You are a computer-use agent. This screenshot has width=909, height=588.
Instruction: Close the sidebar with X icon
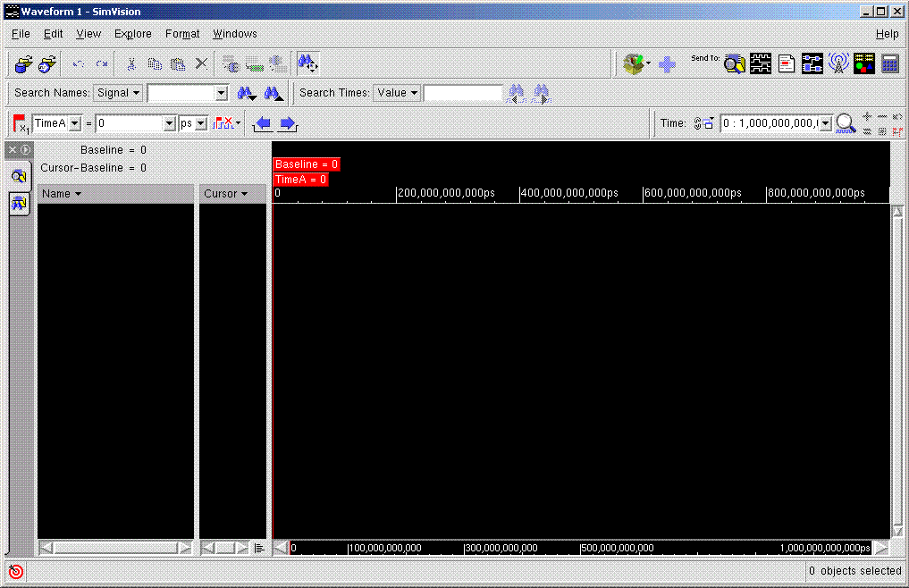(13, 149)
